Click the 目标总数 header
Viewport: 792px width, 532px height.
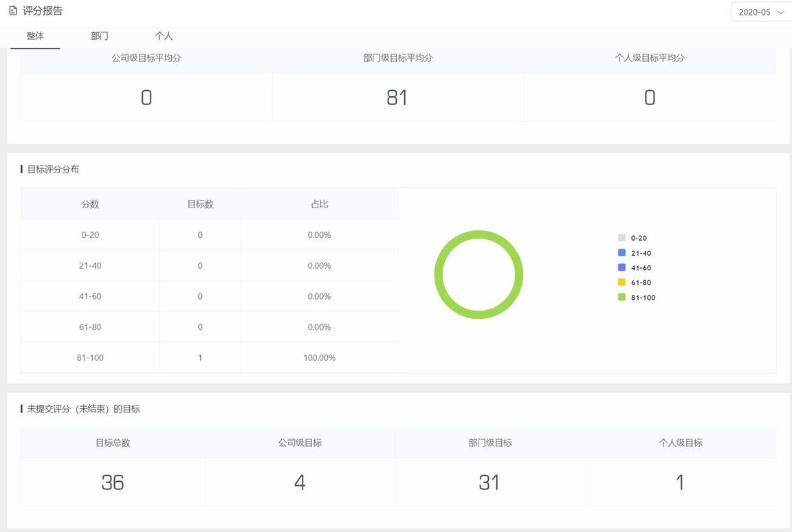pyautogui.click(x=113, y=443)
